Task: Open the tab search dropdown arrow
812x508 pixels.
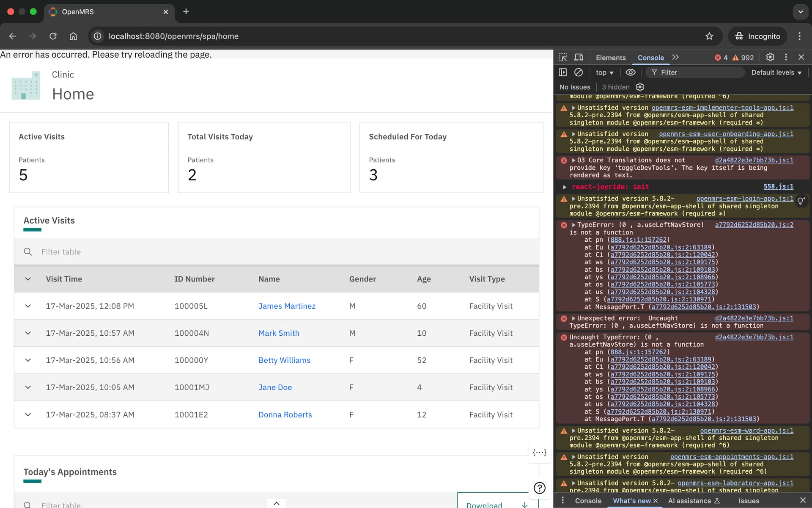Action: [x=800, y=12]
